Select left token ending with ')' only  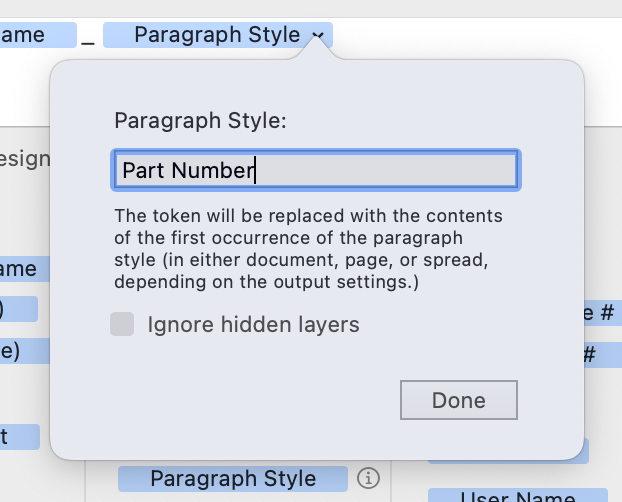19,309
